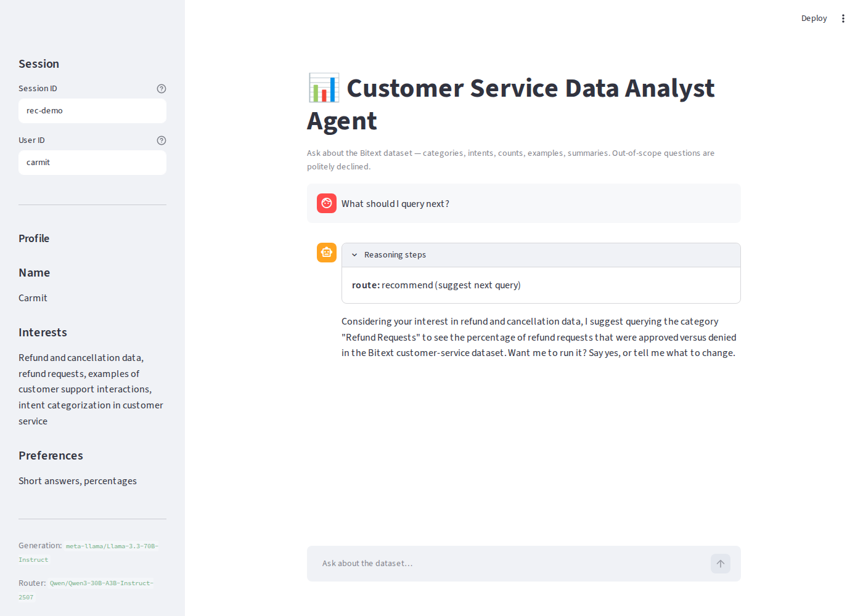Click the Interests heading in sidebar
This screenshot has width=863, height=616.
tap(43, 333)
